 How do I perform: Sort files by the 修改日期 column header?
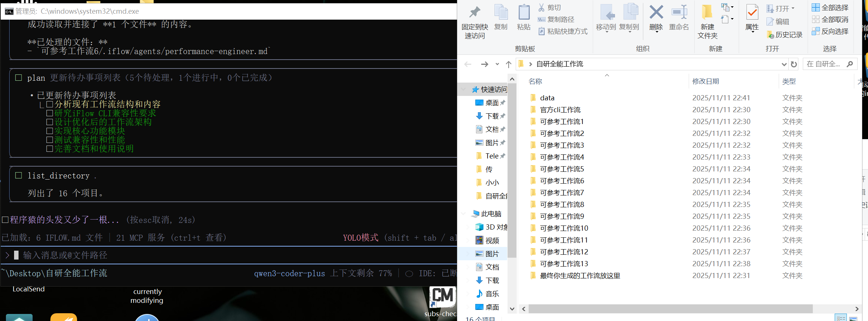705,81
